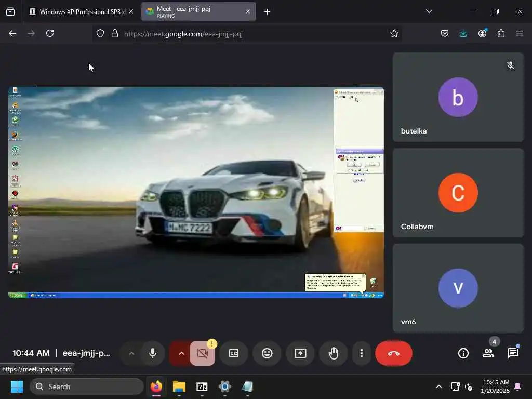This screenshot has width=532, height=399.
Task: Open the Windows Start menu
Action: [17, 387]
